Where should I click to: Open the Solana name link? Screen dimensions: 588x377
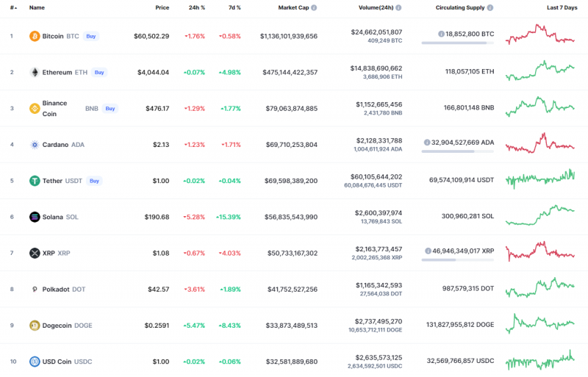coord(52,217)
